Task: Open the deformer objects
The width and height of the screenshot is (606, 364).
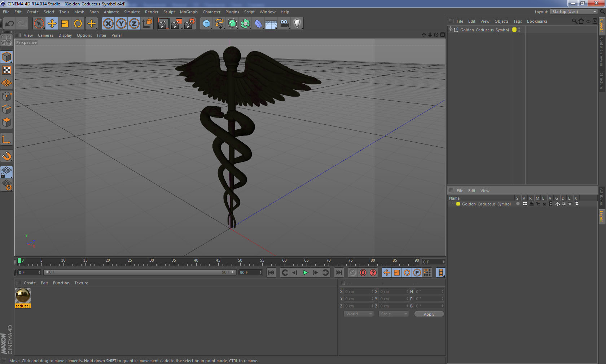Action: click(258, 24)
